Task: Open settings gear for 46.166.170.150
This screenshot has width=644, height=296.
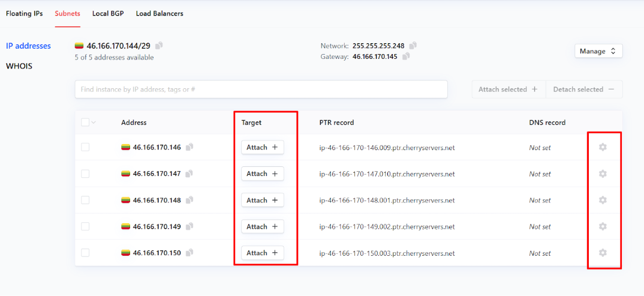Action: point(603,253)
